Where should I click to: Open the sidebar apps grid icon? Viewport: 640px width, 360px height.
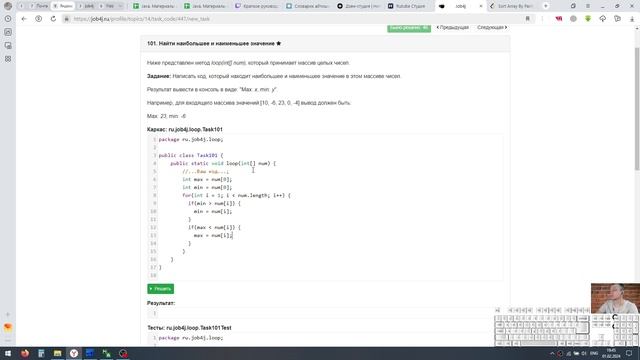[8, 59]
